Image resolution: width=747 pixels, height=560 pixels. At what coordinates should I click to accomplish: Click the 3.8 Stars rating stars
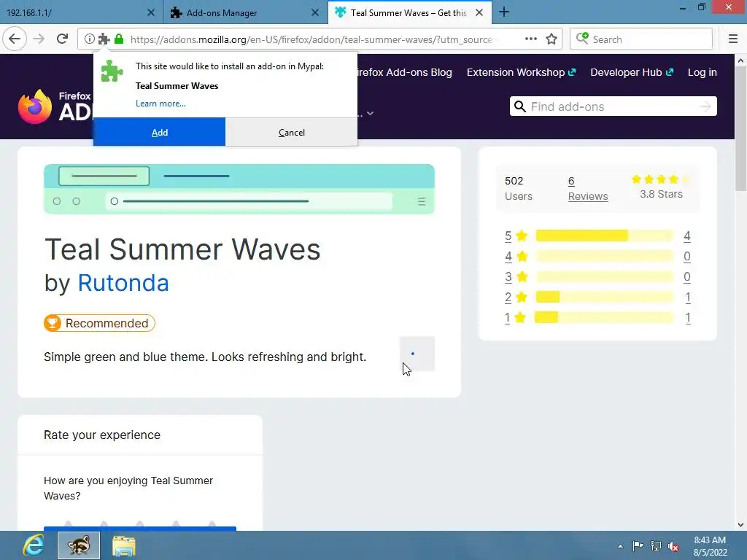pyautogui.click(x=661, y=179)
